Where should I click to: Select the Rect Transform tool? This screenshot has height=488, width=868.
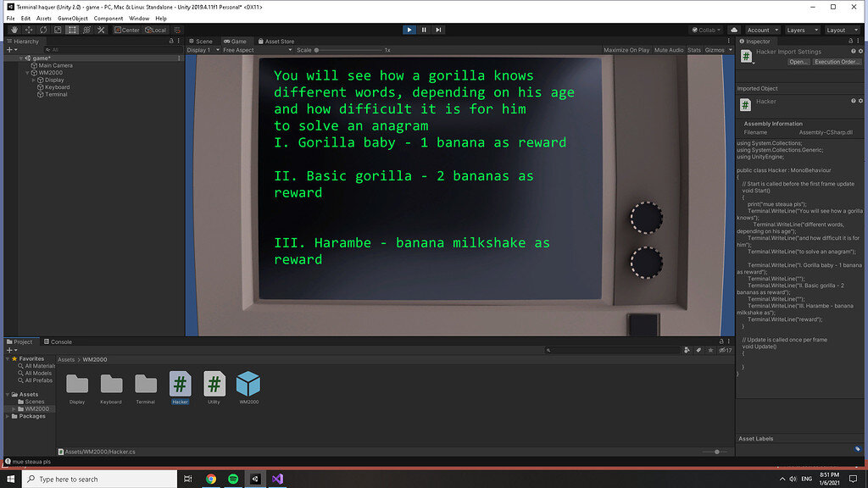coord(72,30)
